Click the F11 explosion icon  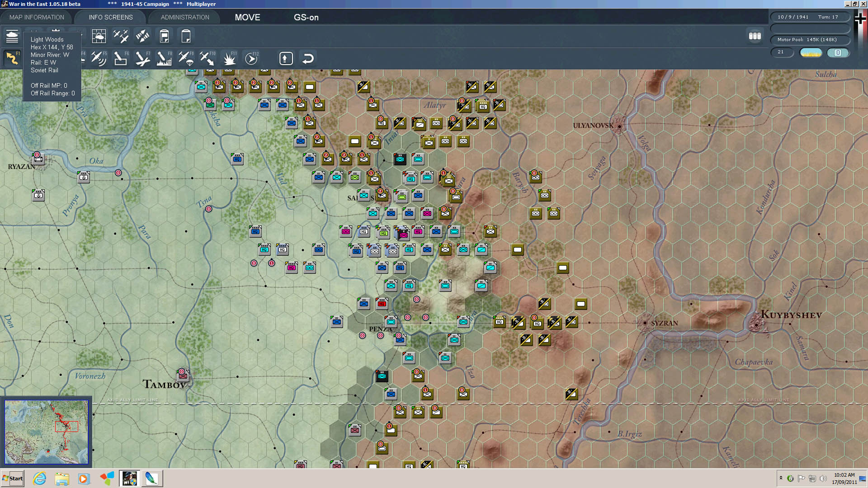pyautogui.click(x=229, y=58)
